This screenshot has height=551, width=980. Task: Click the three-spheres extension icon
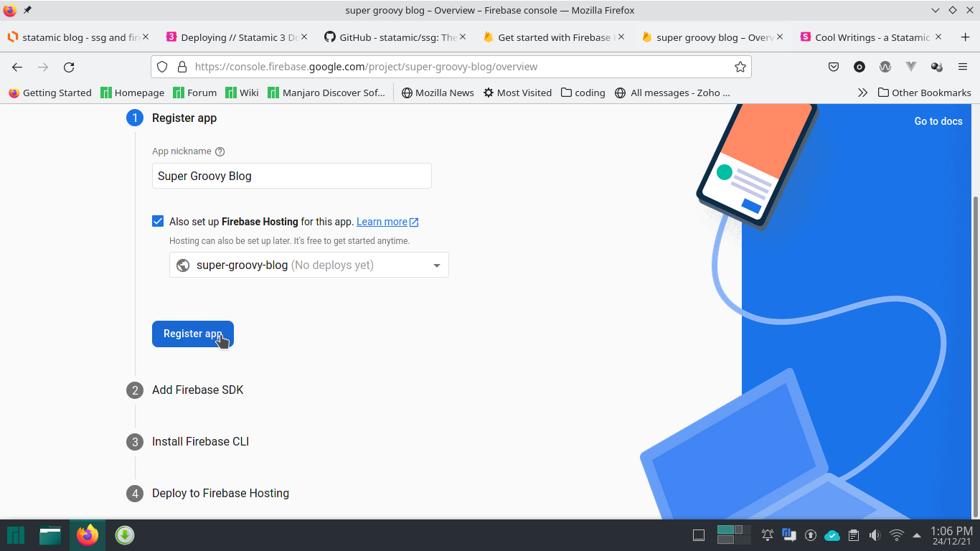tap(937, 67)
